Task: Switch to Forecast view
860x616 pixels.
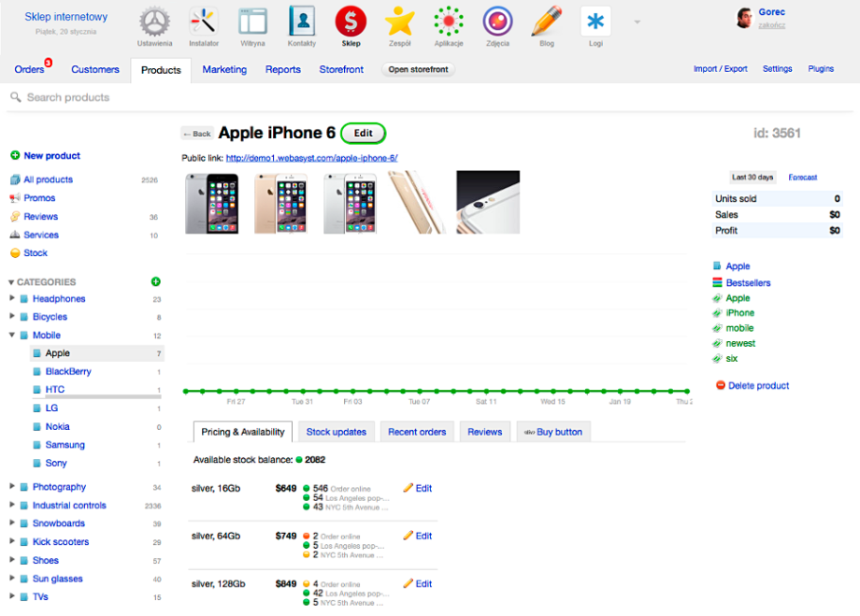Action: pyautogui.click(x=802, y=177)
